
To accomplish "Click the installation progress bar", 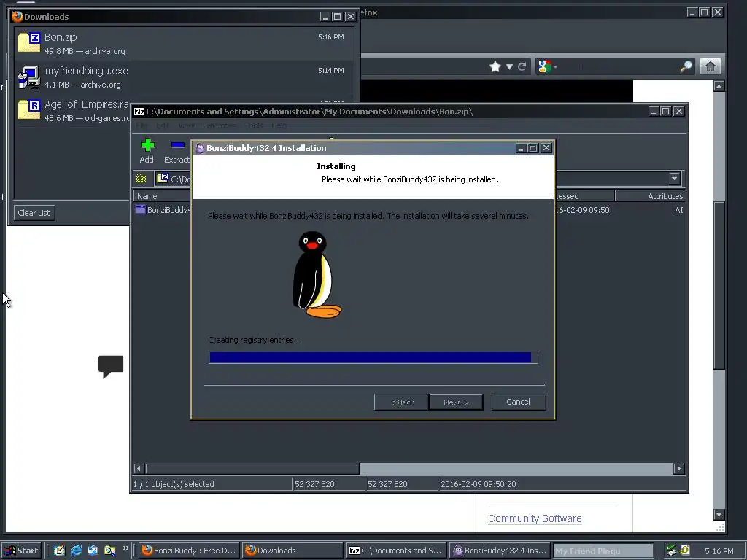I will [373, 357].
